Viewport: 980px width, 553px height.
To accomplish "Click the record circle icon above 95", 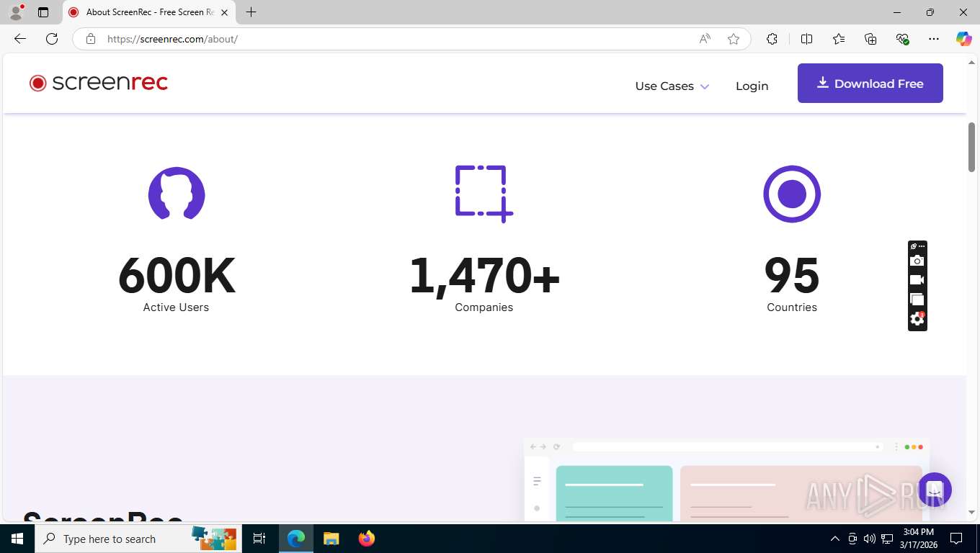I will tap(792, 194).
